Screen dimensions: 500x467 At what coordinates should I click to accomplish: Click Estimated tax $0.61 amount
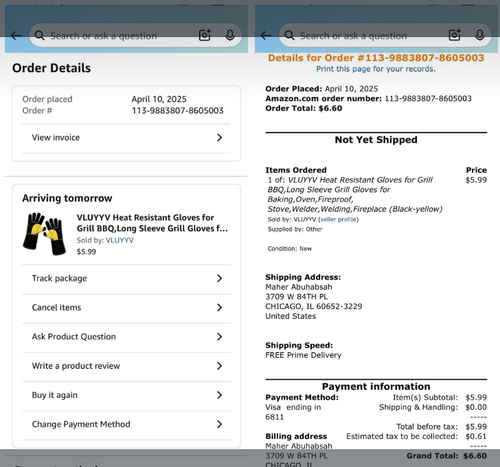(476, 436)
